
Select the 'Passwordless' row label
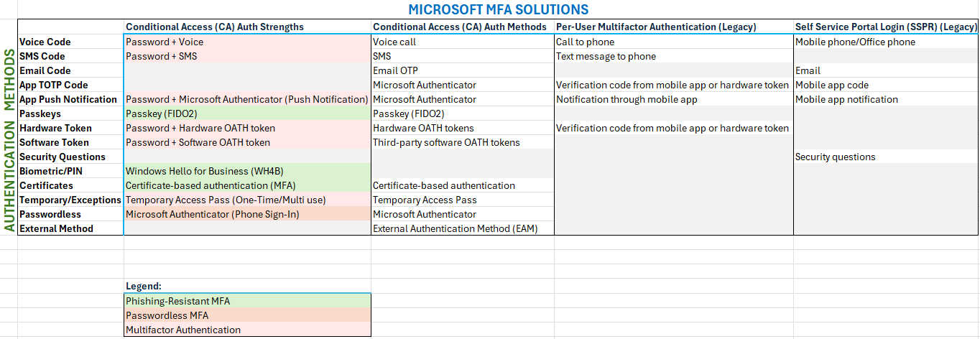pyautogui.click(x=70, y=214)
